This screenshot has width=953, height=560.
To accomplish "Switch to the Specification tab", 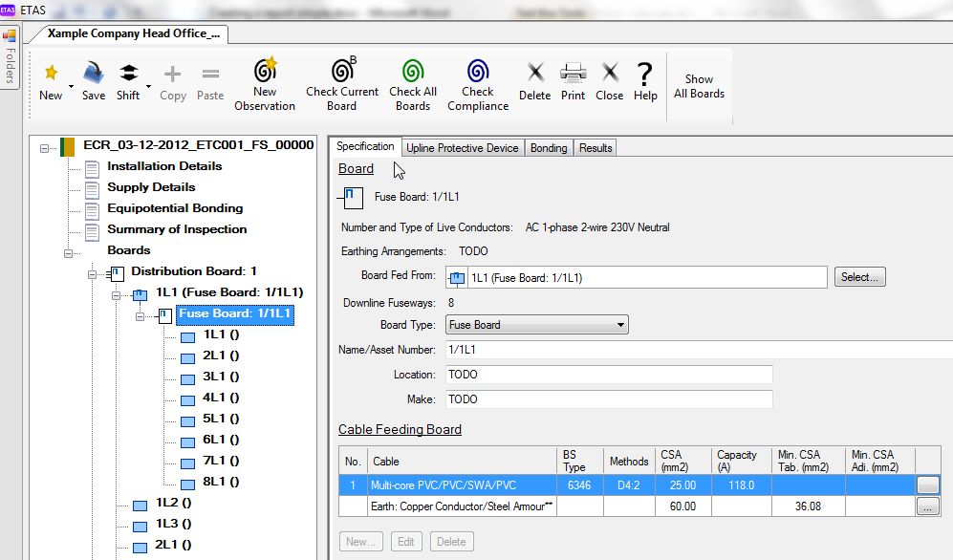I will [365, 146].
